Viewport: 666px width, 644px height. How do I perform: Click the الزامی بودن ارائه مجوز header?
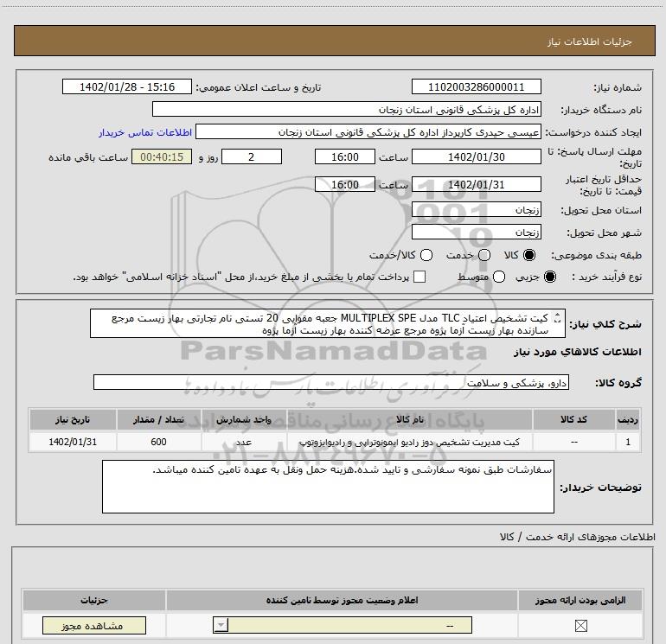click(x=580, y=600)
